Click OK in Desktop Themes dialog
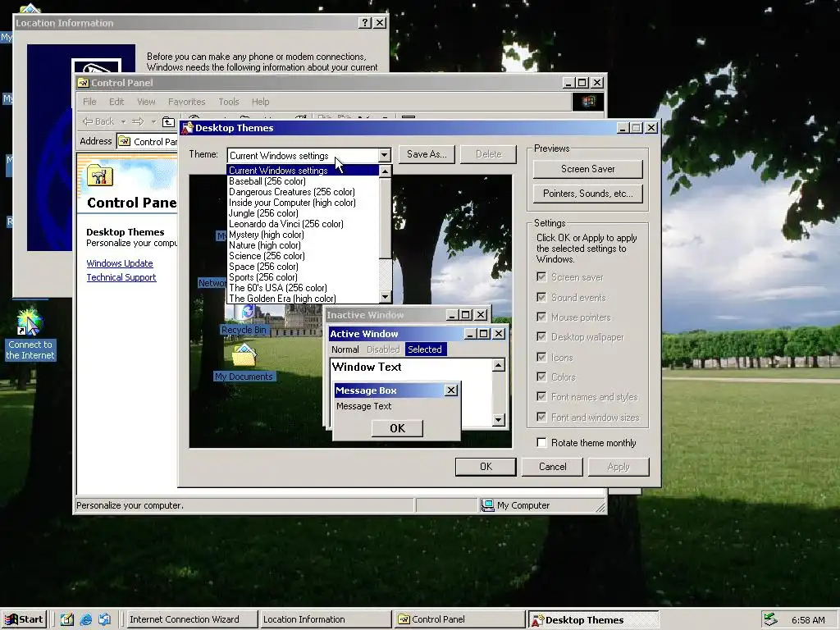This screenshot has width=840, height=630. (x=486, y=467)
